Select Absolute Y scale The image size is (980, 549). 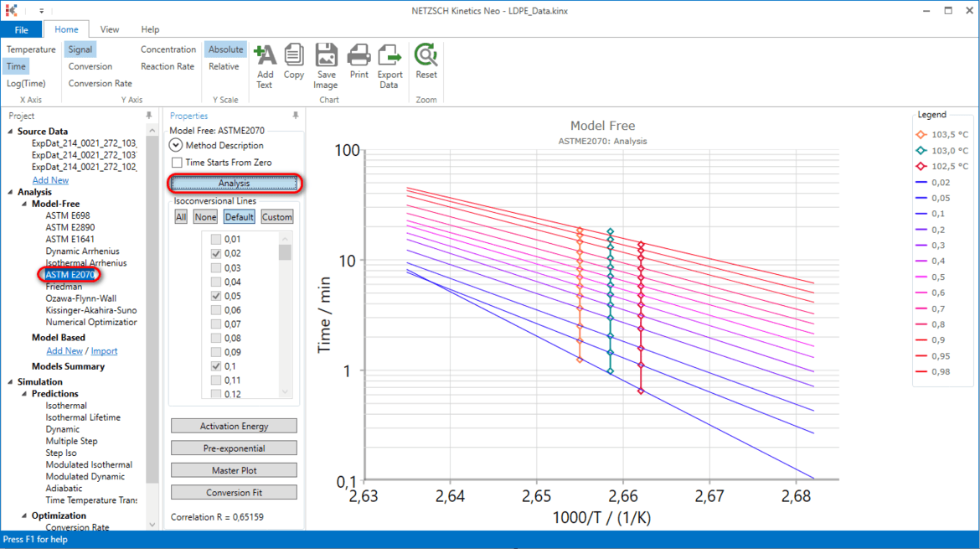click(x=225, y=49)
